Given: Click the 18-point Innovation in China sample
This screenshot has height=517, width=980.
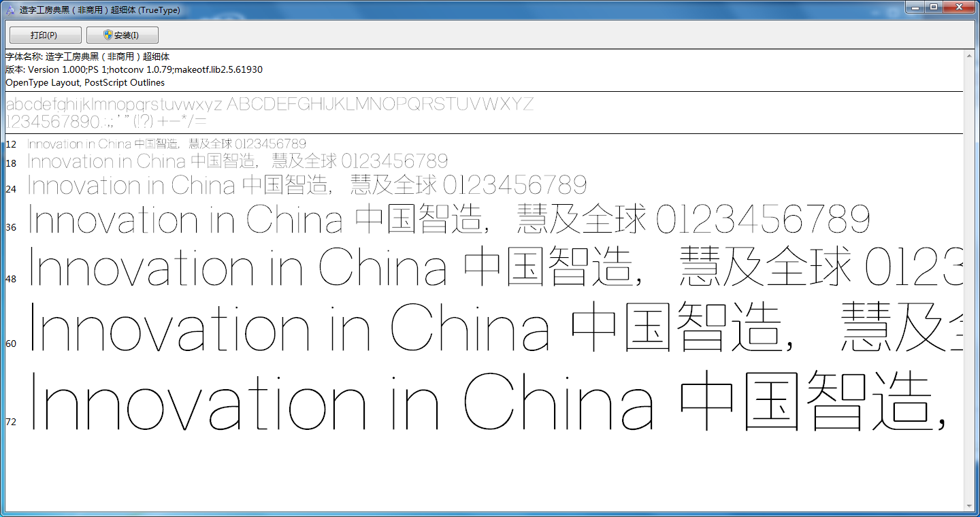Looking at the screenshot, I should [238, 161].
